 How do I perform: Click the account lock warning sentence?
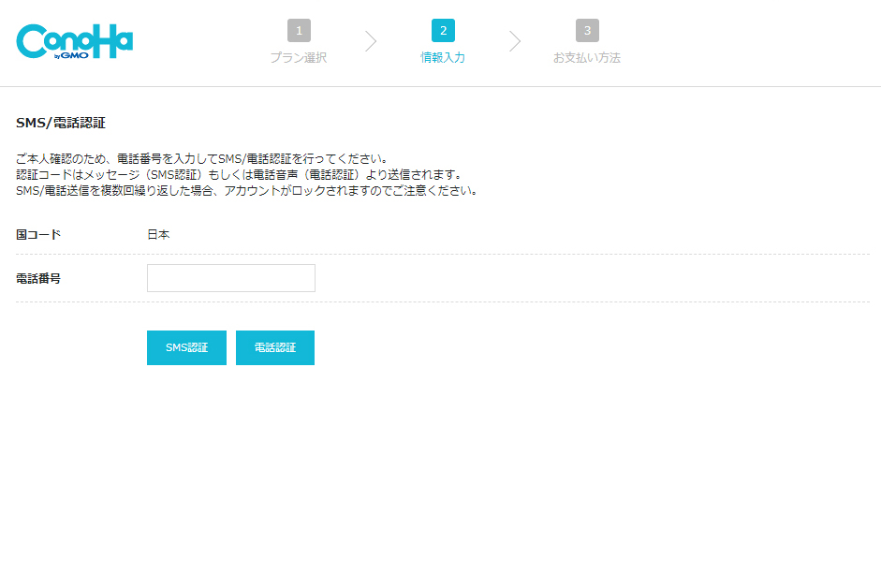[246, 191]
